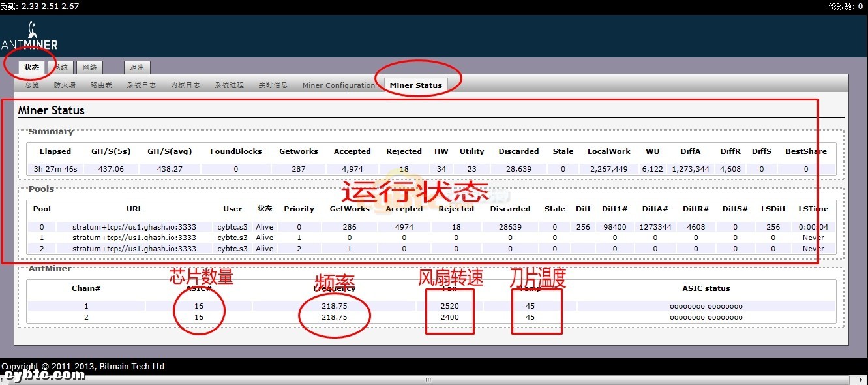Click the user cybtc.s3 in pool 0 row
The image size is (868, 385).
coord(233,227)
